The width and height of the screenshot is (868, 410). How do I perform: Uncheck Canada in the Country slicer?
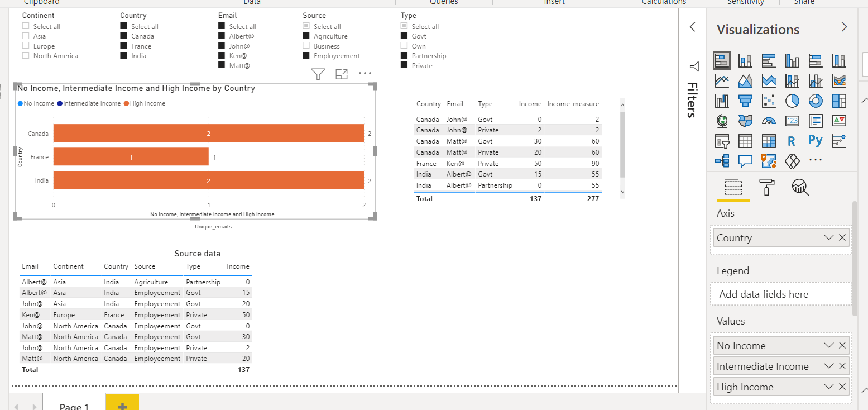pyautogui.click(x=124, y=36)
